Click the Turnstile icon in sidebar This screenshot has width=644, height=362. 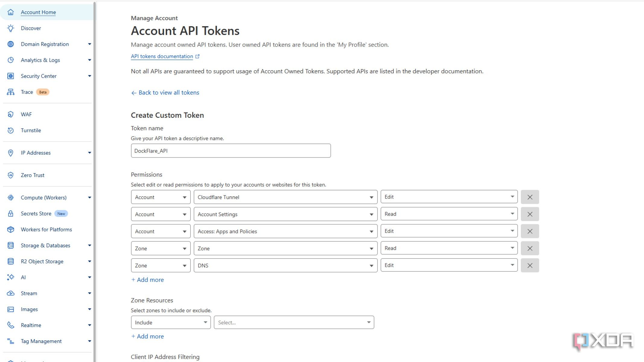click(x=11, y=130)
